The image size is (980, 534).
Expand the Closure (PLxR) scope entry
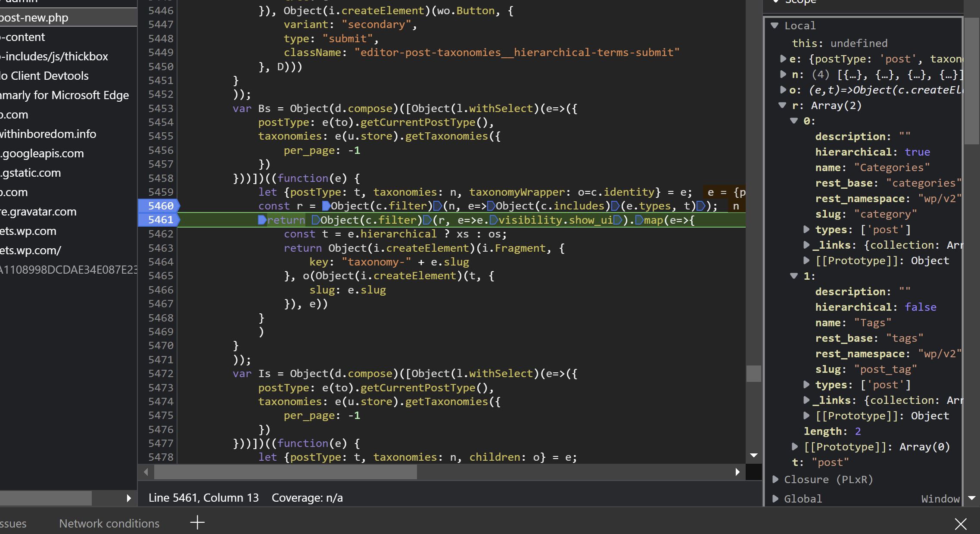tap(775, 479)
